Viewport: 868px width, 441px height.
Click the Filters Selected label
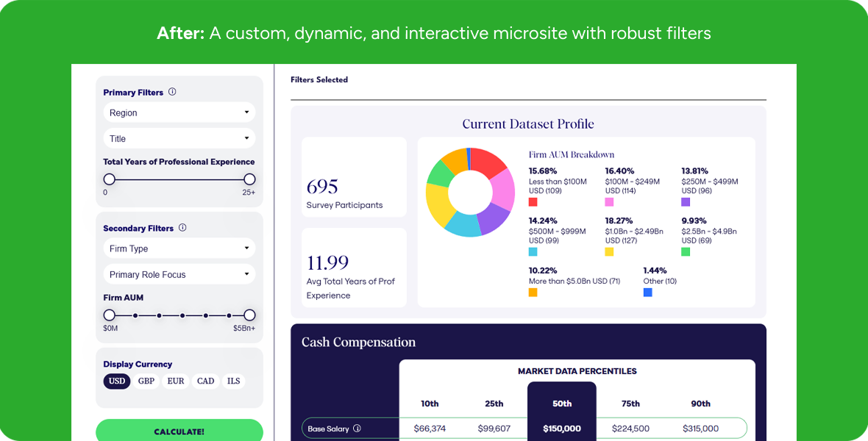coord(319,79)
